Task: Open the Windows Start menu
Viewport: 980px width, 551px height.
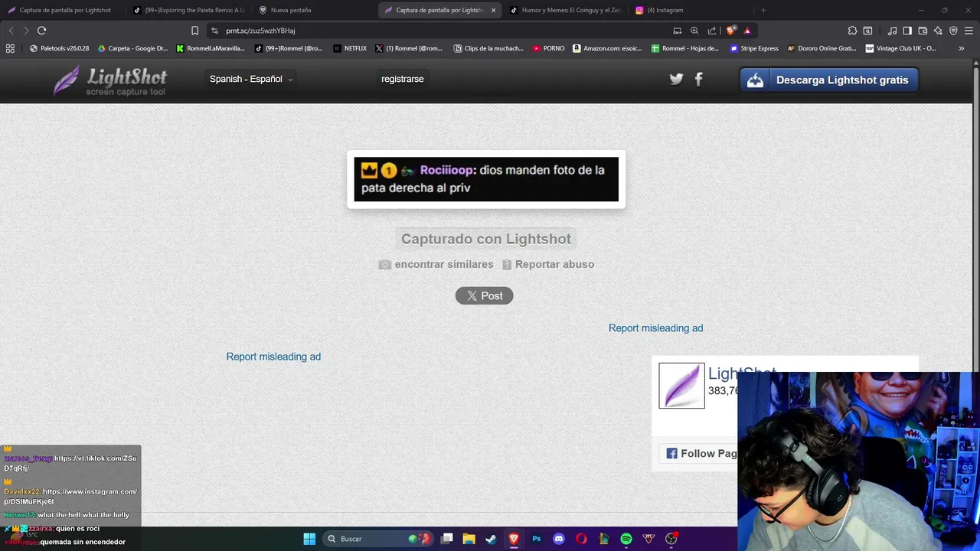Action: pyautogui.click(x=309, y=539)
